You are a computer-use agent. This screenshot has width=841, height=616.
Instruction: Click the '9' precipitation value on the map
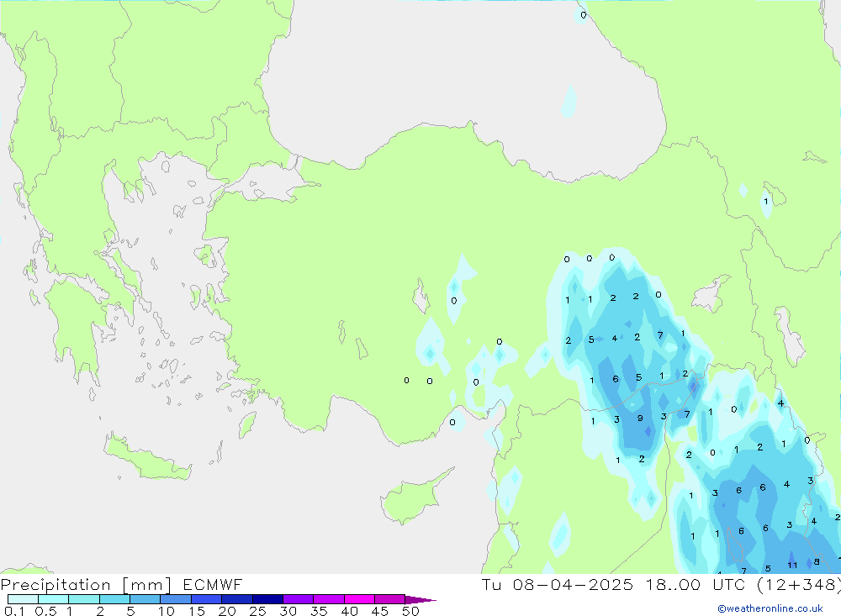(640, 419)
